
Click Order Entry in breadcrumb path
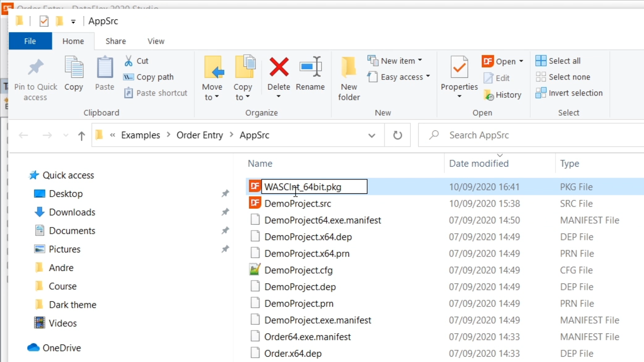(x=200, y=135)
